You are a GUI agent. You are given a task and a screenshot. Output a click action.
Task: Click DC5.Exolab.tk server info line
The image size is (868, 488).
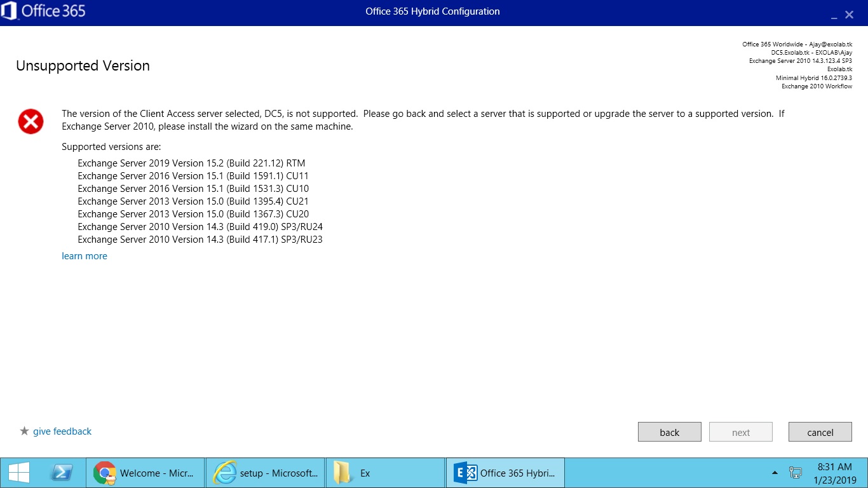[x=811, y=53]
